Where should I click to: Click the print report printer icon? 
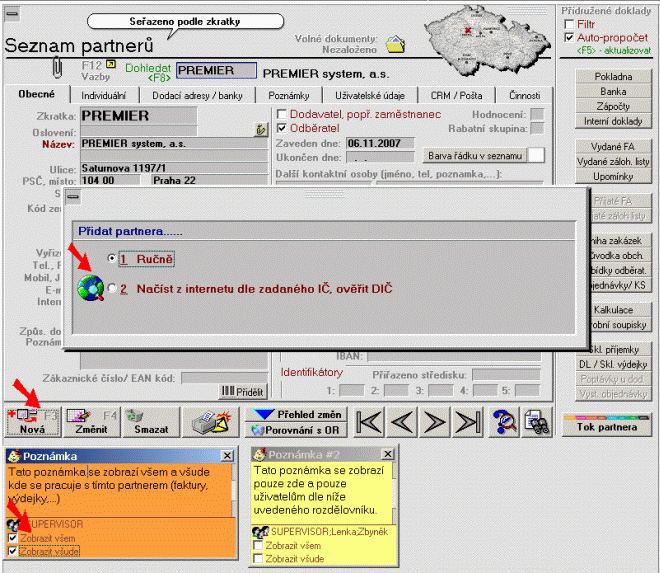click(211, 422)
